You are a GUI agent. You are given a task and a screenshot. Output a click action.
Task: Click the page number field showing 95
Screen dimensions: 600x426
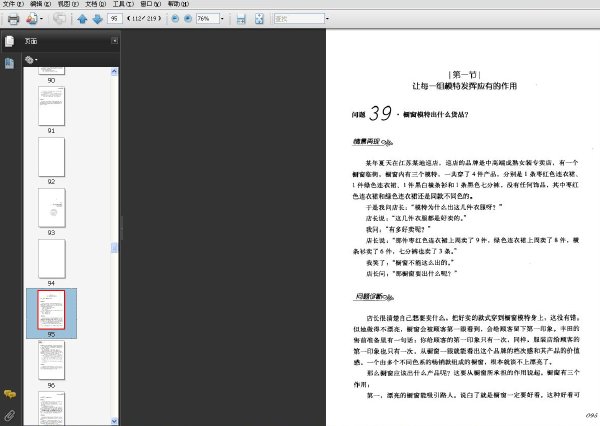click(x=114, y=18)
